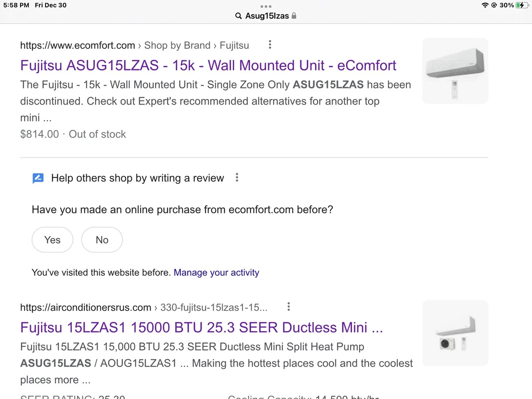532x399 pixels.
Task: Tap the 'You've visited this website before' text
Action: (x=101, y=272)
